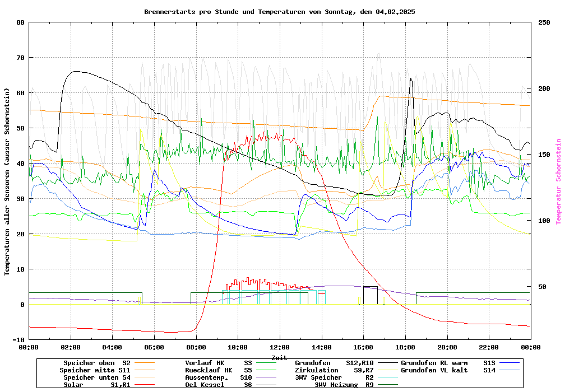The image size is (574, 392).
Task: Click the Speicher mitte S11 legend label
Action: point(95,370)
